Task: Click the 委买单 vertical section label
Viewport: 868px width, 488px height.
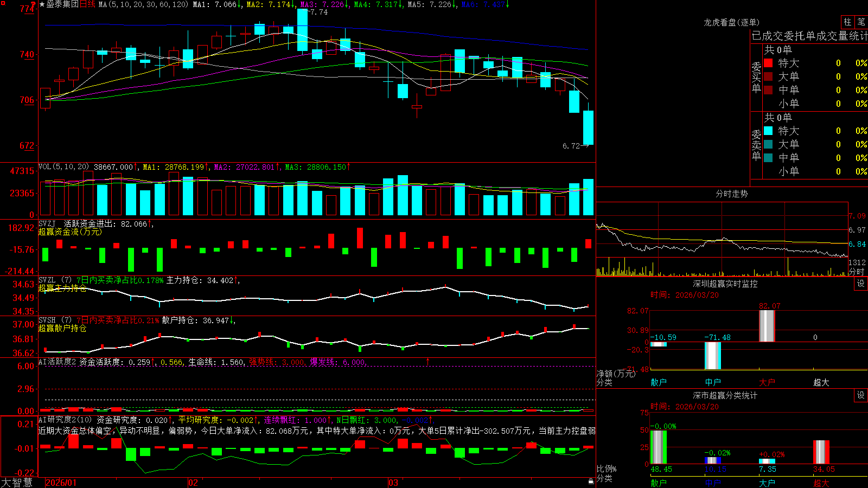Action: [x=756, y=77]
